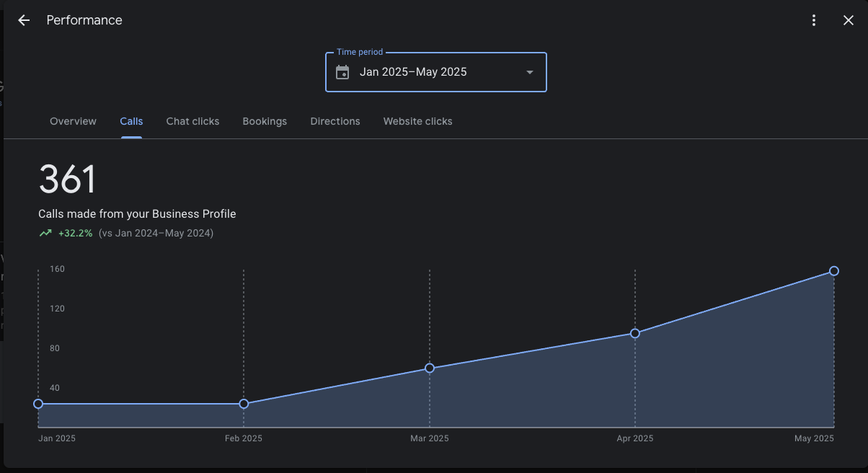
Task: Go back using the left arrow icon
Action: coord(24,20)
